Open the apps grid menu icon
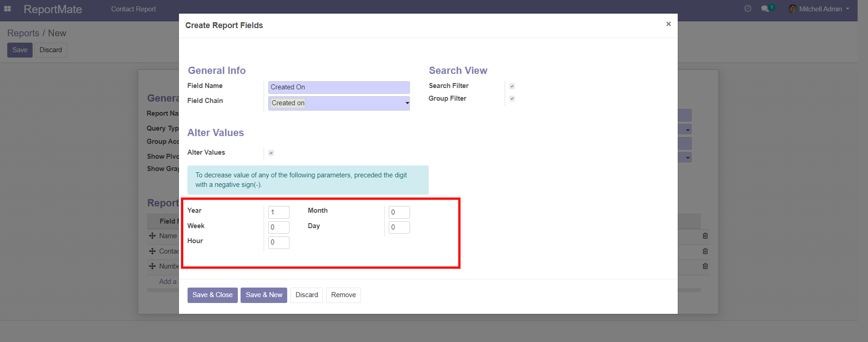Screen dimensions: 868x342 pyautogui.click(x=8, y=9)
